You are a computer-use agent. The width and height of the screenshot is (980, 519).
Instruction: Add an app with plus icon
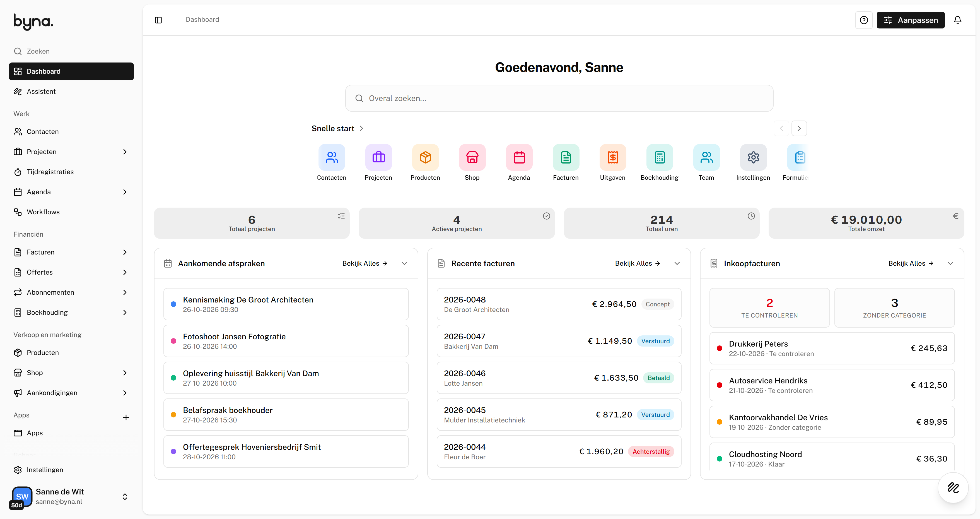(x=126, y=417)
